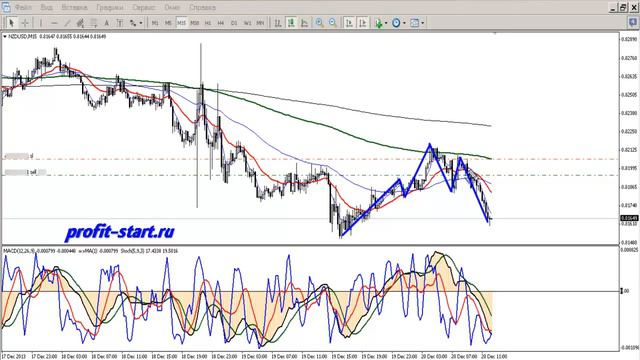
Task: Switch chart to W1 timeframe
Action: 247,23
